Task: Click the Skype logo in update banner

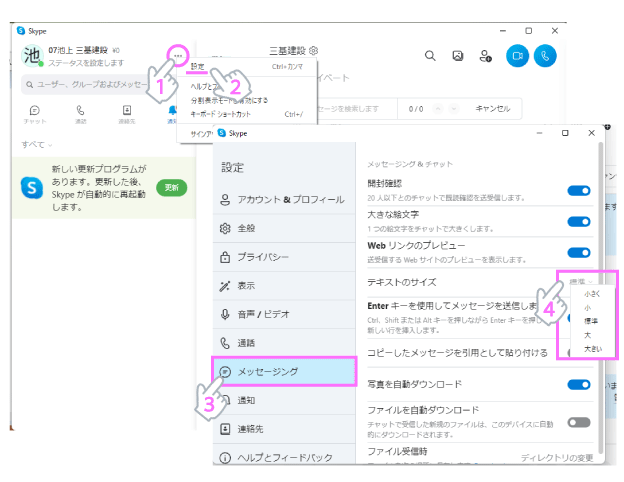Action: (x=32, y=187)
